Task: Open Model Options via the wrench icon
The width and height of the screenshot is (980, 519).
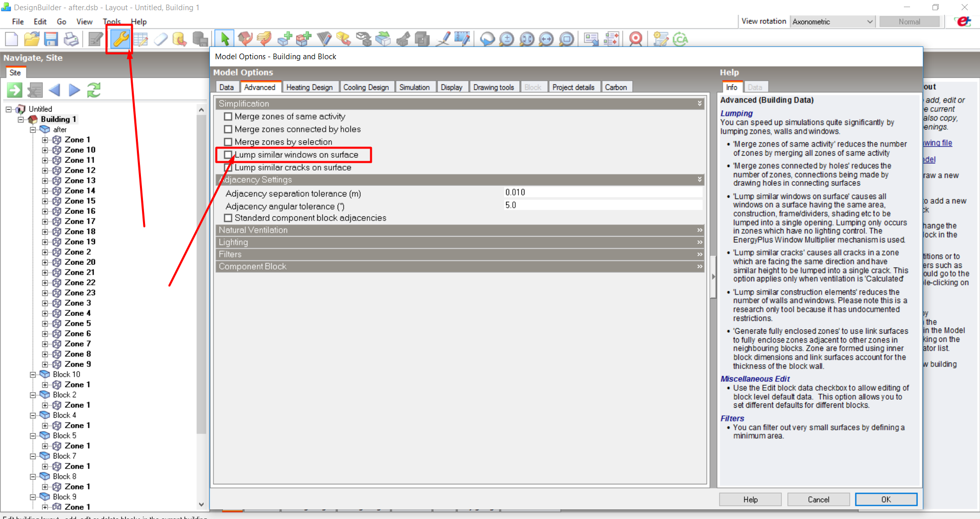Action: point(121,39)
